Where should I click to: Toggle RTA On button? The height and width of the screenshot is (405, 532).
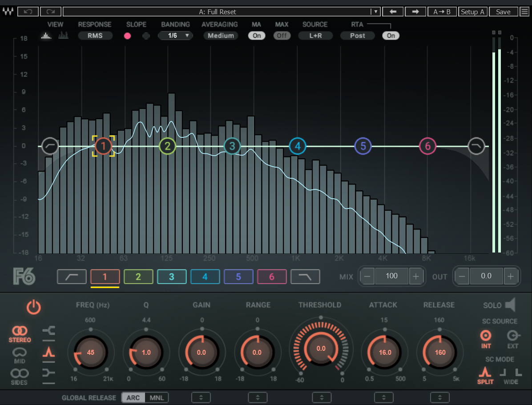tap(391, 36)
